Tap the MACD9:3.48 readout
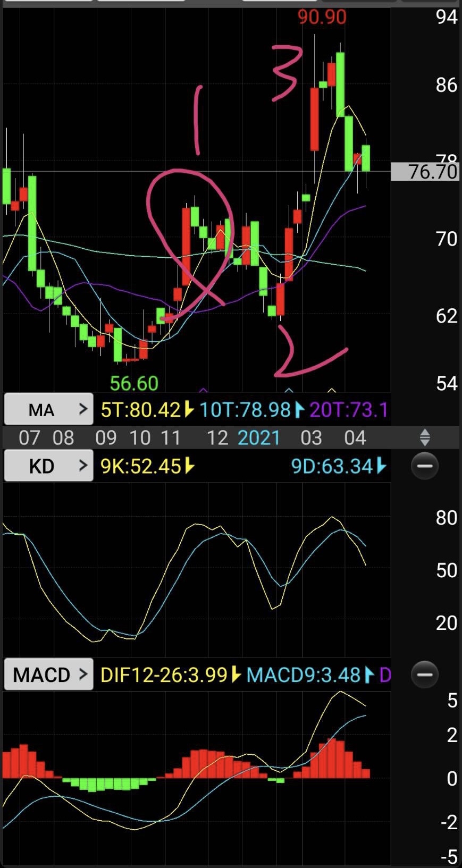This screenshot has height=868, width=462. 304,675
